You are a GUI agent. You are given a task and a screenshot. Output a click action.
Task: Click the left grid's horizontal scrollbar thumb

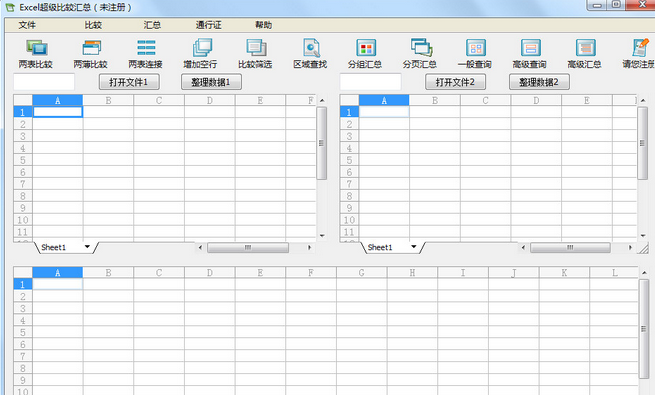click(x=248, y=248)
